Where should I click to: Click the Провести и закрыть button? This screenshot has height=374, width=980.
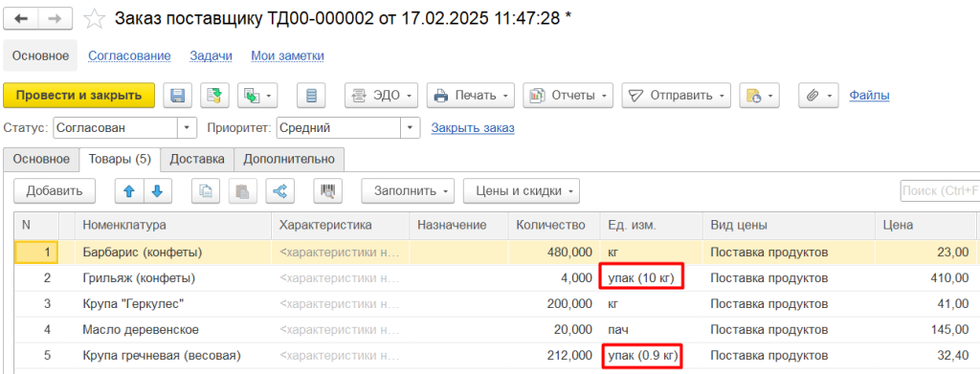pyautogui.click(x=78, y=96)
